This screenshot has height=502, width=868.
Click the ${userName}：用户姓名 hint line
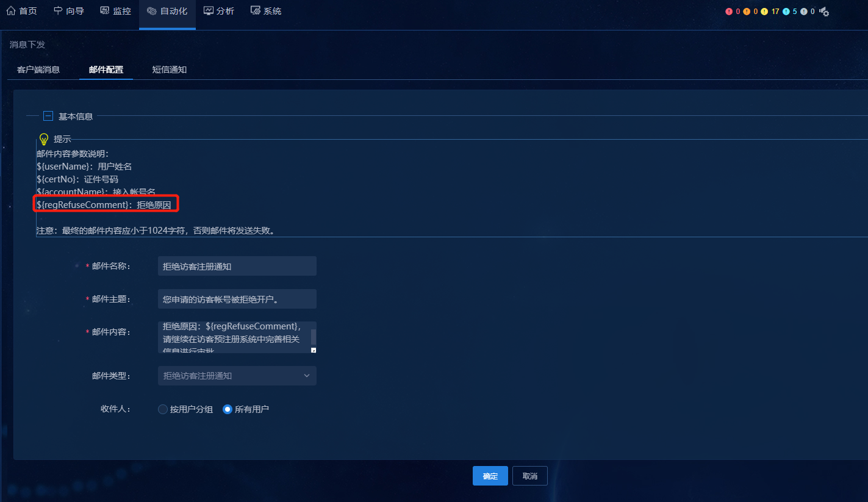point(84,167)
